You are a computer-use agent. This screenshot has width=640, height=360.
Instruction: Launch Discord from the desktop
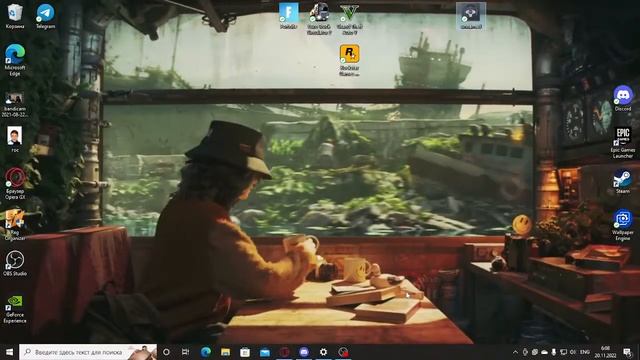coord(623,98)
